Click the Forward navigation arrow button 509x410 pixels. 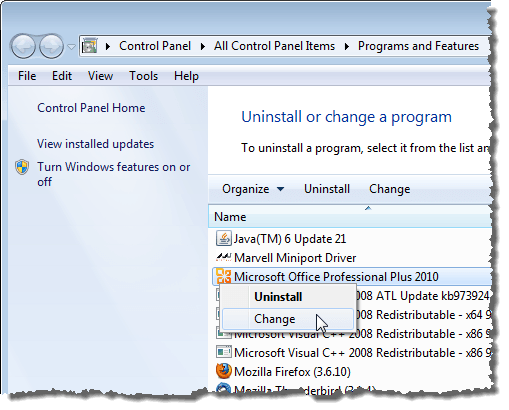51,46
